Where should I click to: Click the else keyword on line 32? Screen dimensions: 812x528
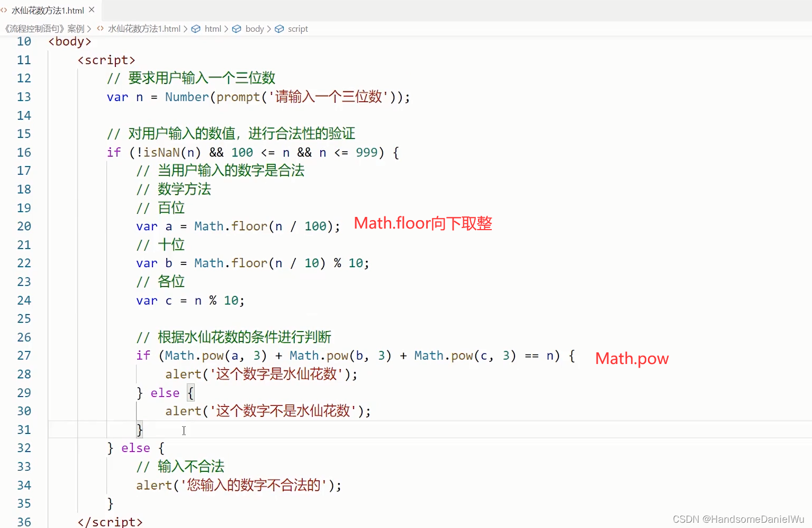tap(136, 448)
